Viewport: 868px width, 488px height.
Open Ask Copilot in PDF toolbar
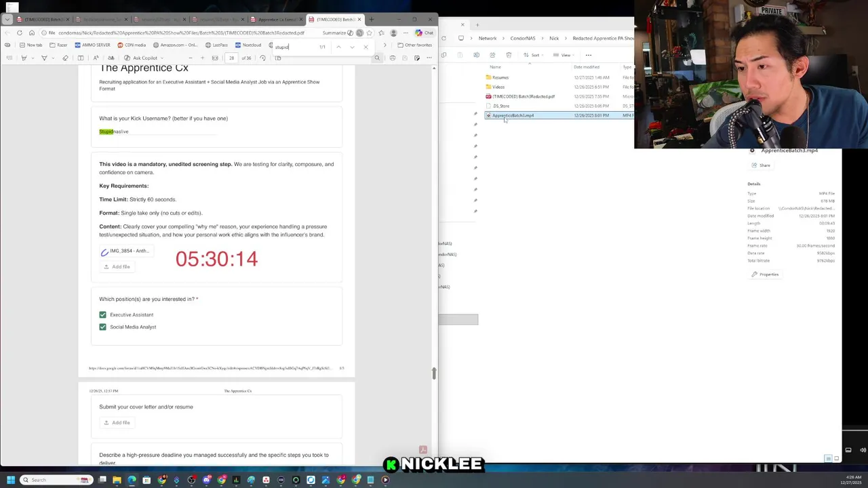[140, 58]
